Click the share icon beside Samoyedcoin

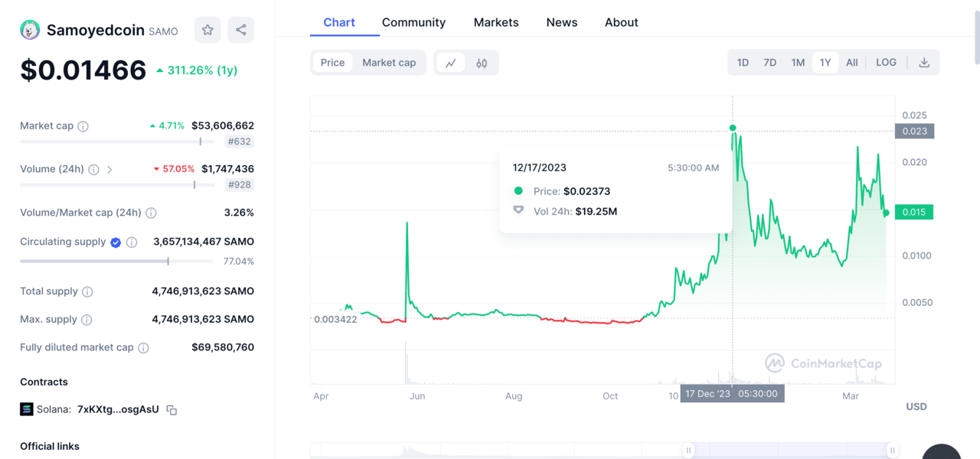[241, 30]
